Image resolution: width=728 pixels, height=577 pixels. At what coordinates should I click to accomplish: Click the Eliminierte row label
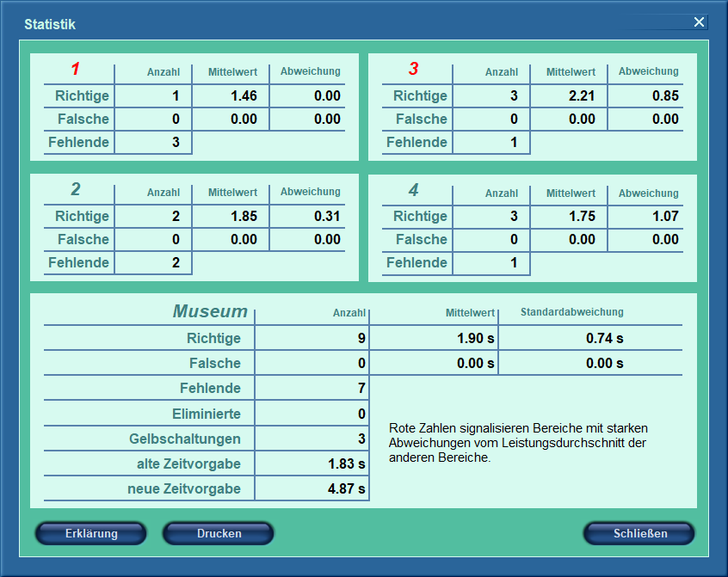pos(207,414)
